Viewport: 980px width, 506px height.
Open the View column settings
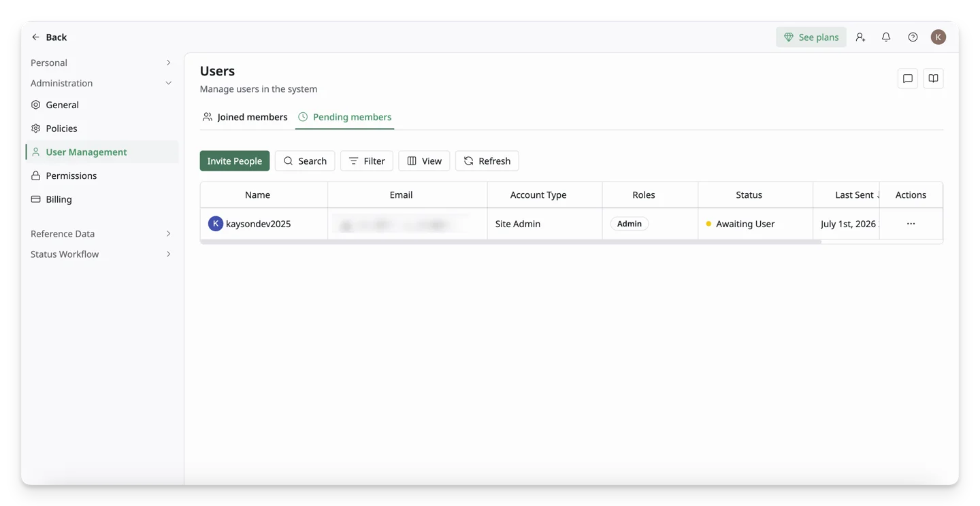point(424,161)
